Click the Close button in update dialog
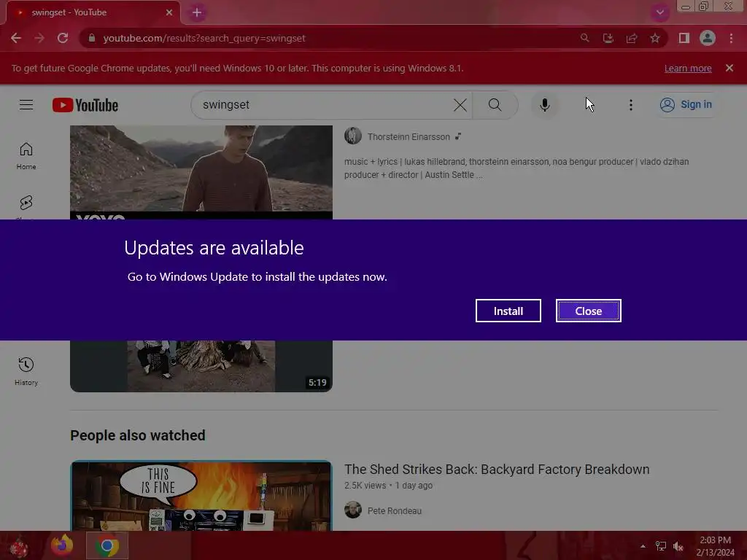 pyautogui.click(x=589, y=311)
